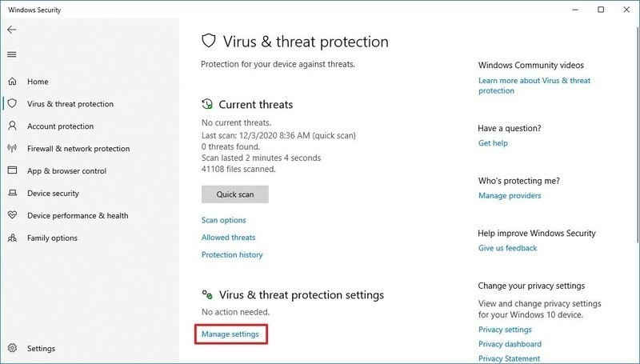Click the Settings gear icon

[x=12, y=348]
